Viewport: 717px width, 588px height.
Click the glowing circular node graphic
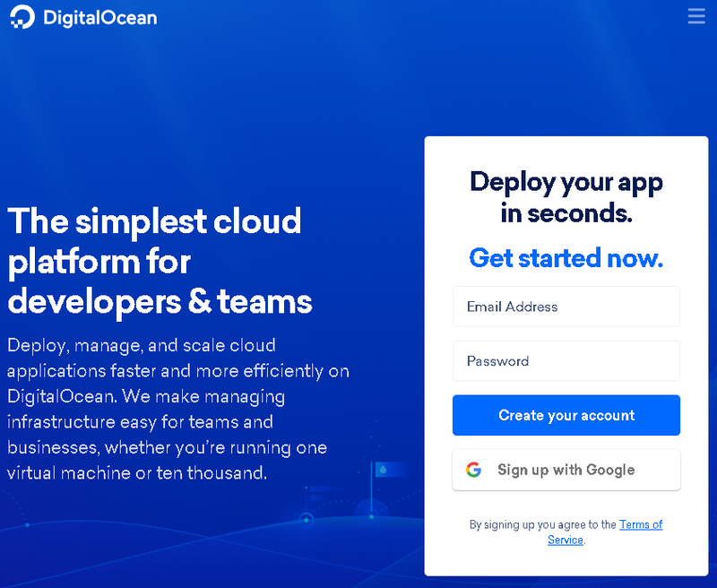coord(306,518)
